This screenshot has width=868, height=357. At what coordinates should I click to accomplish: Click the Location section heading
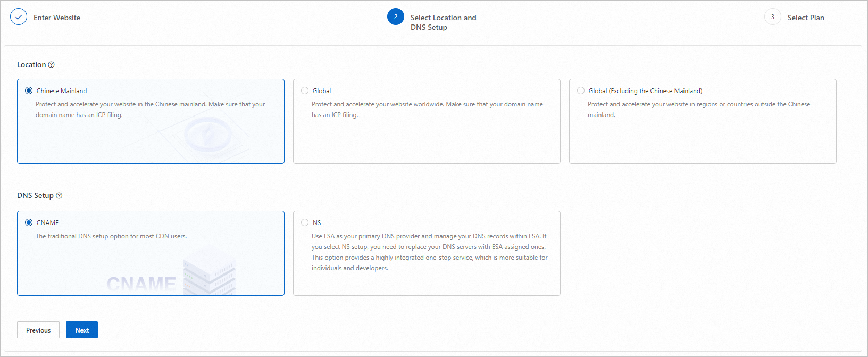(31, 64)
